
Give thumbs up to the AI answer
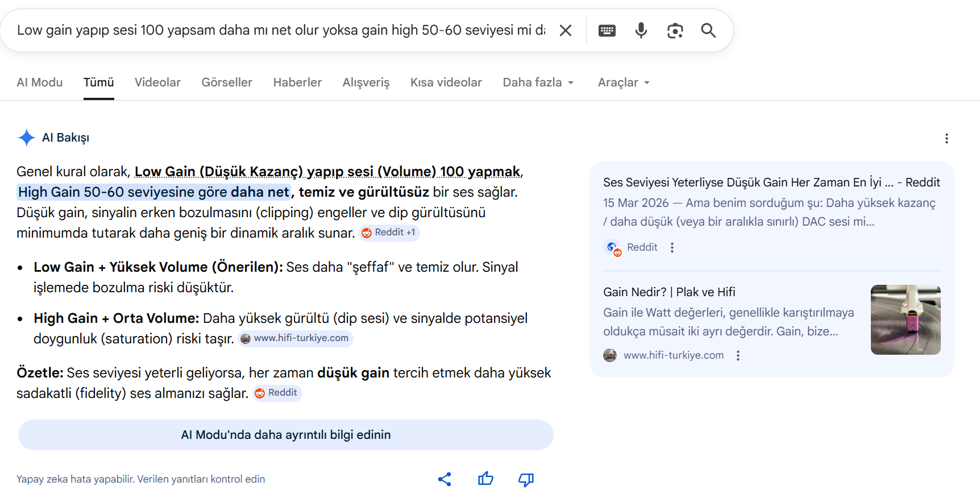click(x=485, y=479)
